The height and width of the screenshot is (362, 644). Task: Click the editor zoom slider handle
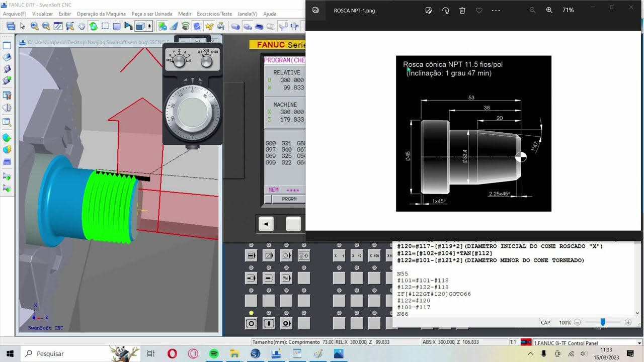click(603, 322)
